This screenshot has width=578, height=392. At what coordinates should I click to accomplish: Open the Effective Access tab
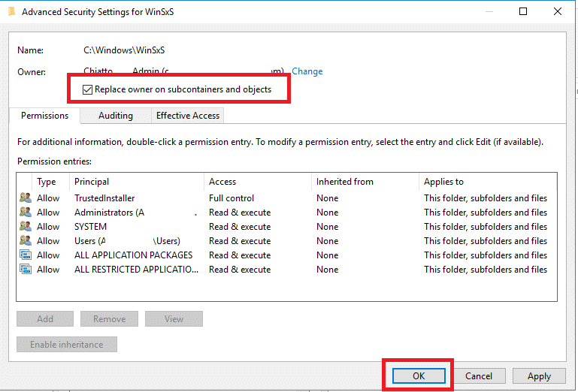(x=188, y=116)
